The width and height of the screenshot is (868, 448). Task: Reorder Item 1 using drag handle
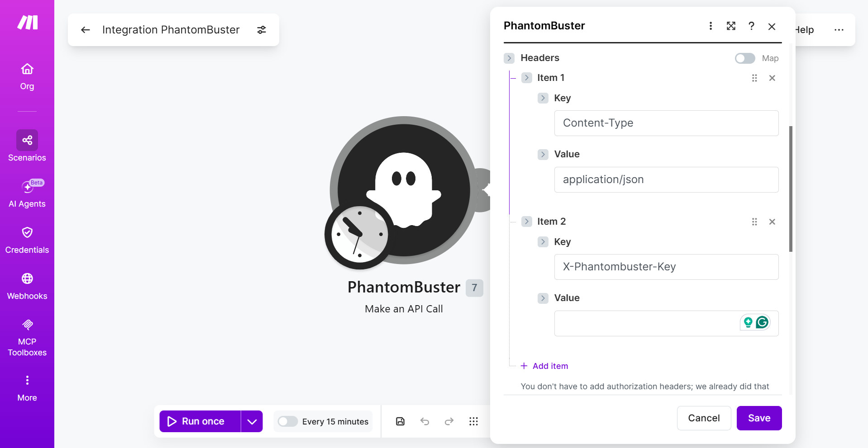click(754, 78)
